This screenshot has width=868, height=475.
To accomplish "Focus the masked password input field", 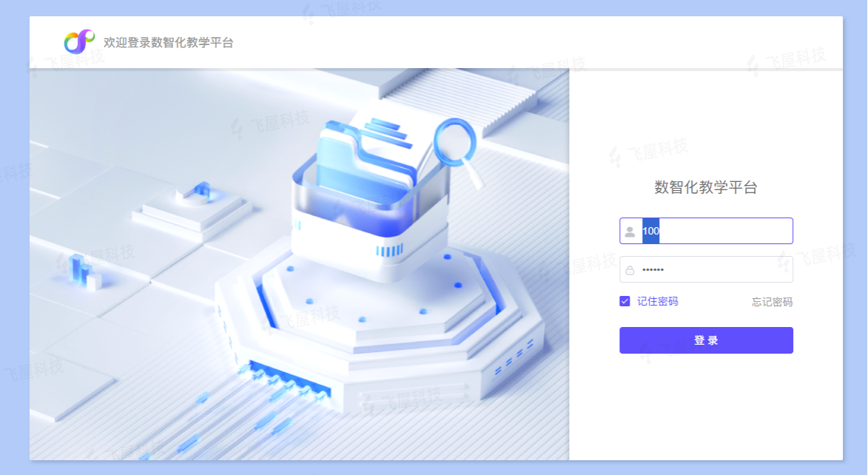I will click(x=706, y=269).
